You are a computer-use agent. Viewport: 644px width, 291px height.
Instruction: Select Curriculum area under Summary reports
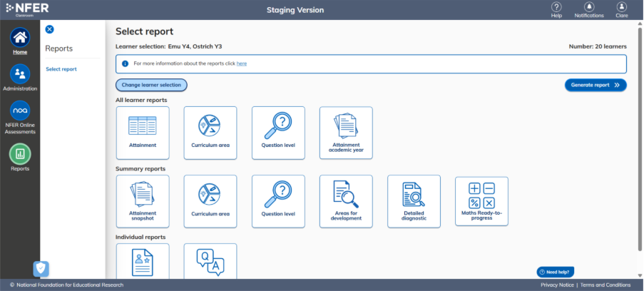click(210, 201)
